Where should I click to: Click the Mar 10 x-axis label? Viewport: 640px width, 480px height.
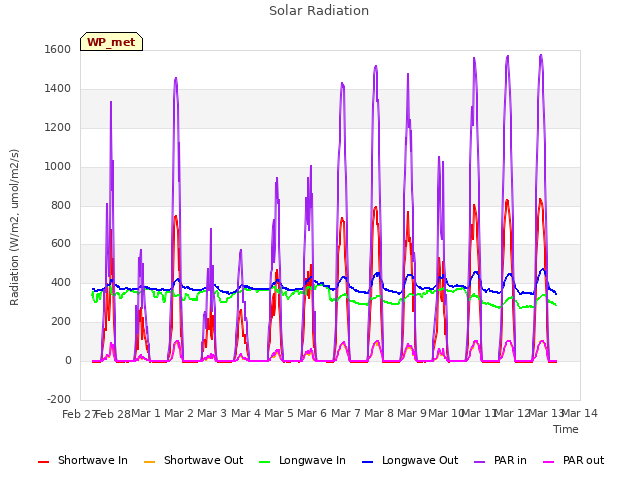(x=446, y=413)
